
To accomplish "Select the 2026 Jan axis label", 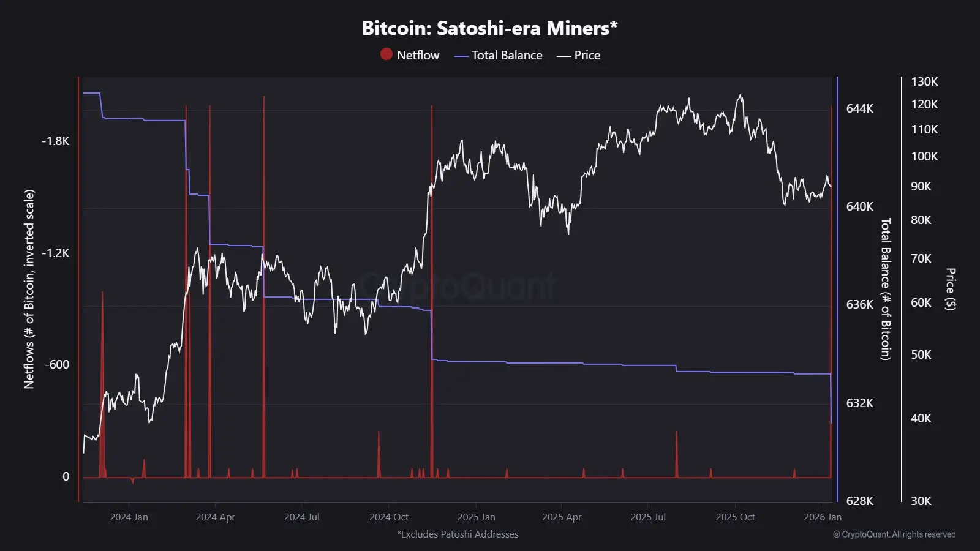I will pyautogui.click(x=823, y=517).
